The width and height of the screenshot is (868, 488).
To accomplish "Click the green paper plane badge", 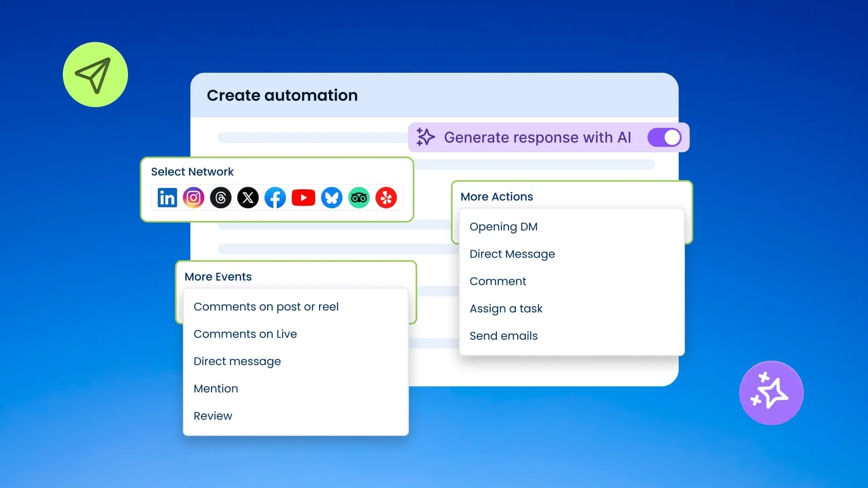I will pos(95,75).
